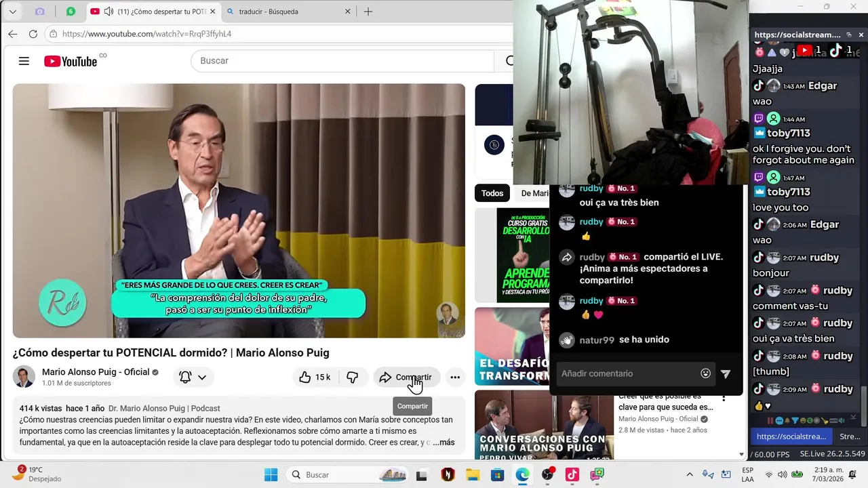Open Mario Alonso Puig channel avatar
Screen dimensions: 868x488
24,377
